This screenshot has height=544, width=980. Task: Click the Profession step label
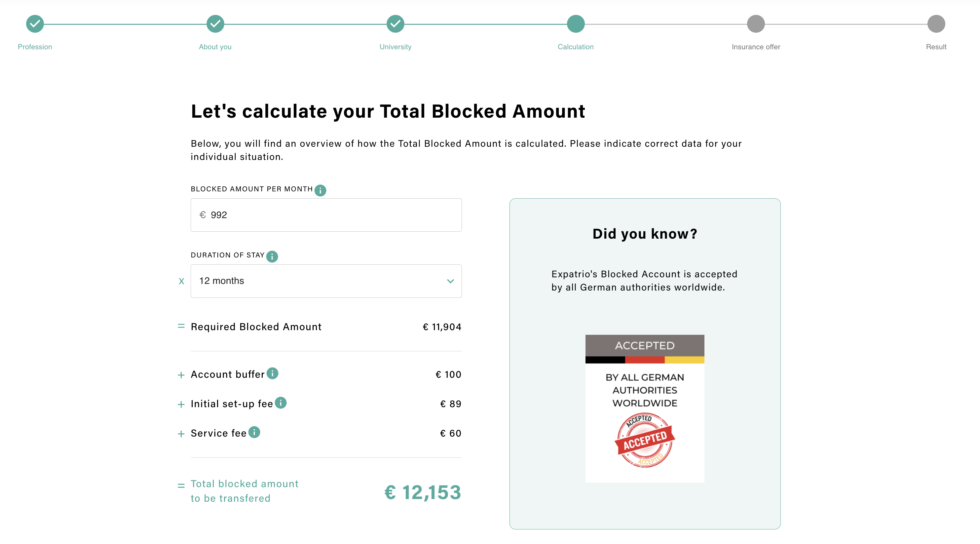pyautogui.click(x=35, y=47)
